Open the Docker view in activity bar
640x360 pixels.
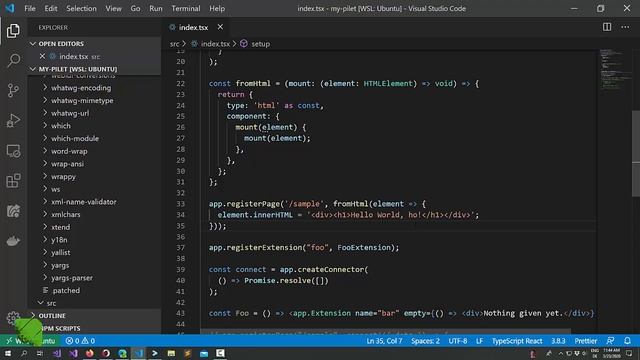pos(13,241)
